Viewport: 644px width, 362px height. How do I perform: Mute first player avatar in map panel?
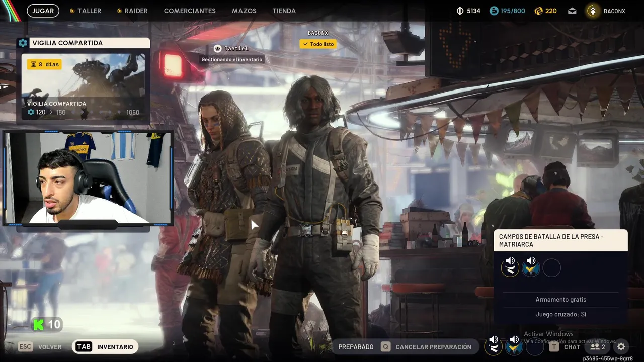pyautogui.click(x=510, y=267)
